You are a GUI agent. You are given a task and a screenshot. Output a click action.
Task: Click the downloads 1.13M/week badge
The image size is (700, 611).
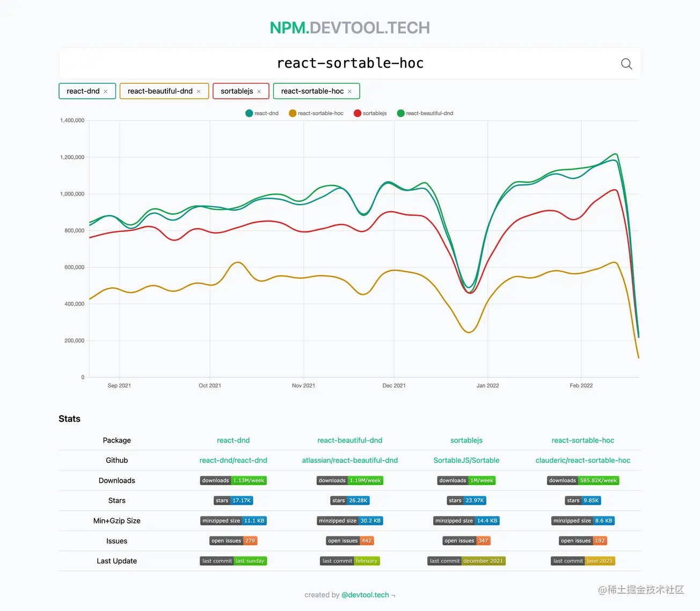coord(234,481)
